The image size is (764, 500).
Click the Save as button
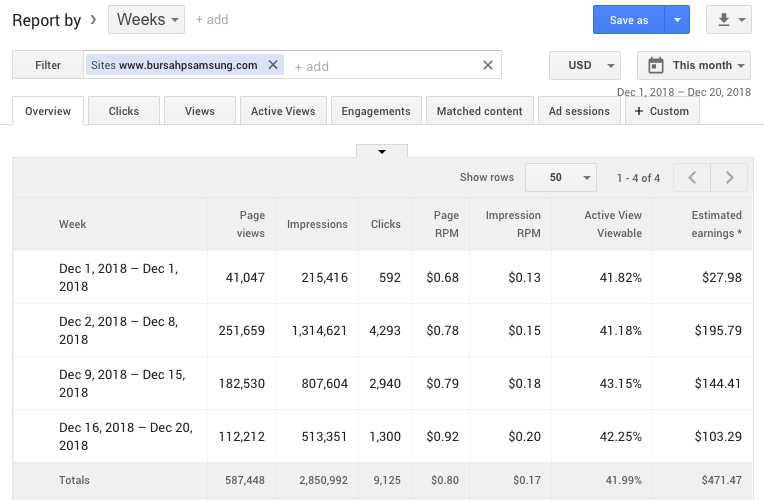point(628,19)
